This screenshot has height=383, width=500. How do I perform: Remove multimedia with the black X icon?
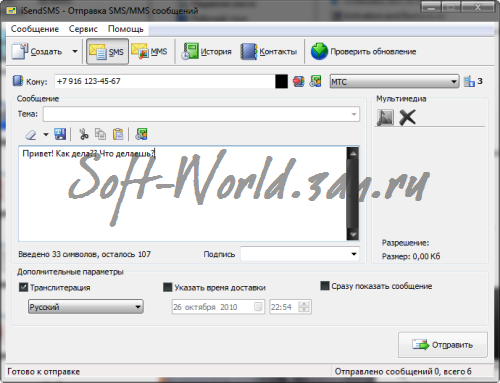407,117
